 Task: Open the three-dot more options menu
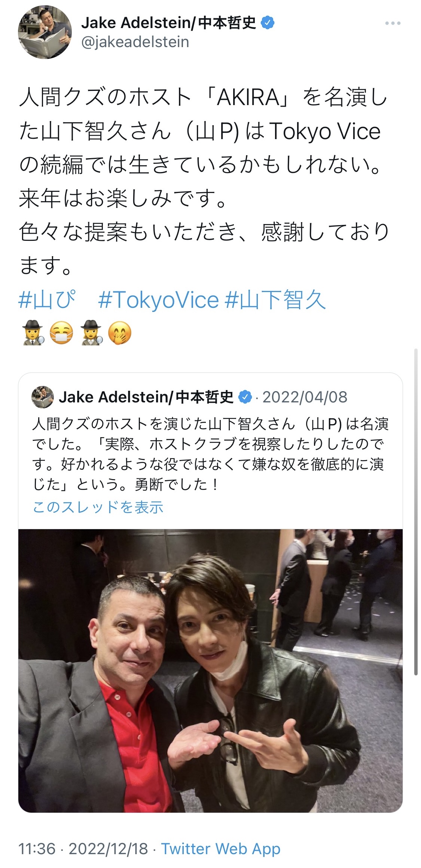[x=393, y=23]
